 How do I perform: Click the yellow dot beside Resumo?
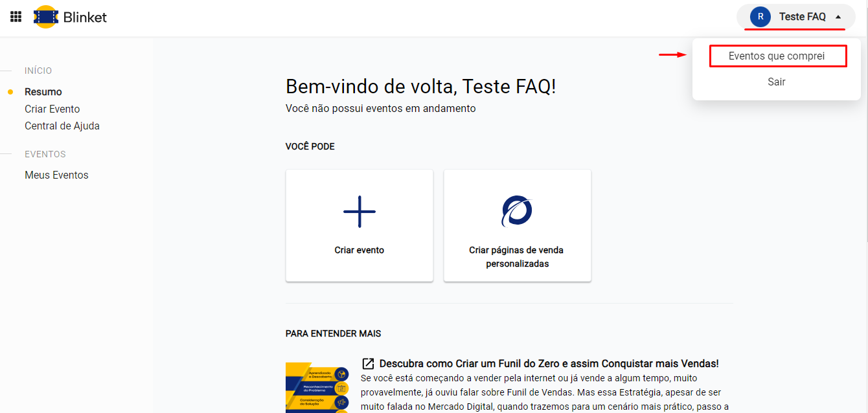point(10,92)
